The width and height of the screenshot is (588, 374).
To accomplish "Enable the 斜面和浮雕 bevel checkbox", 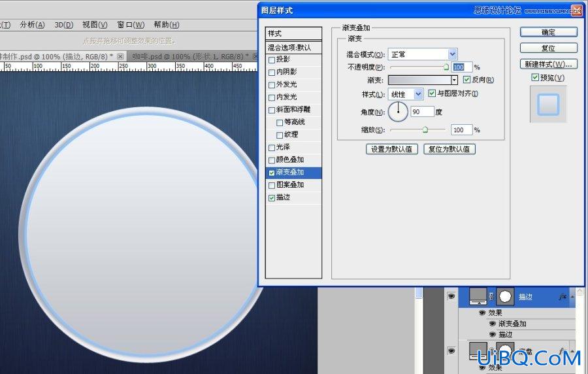I will tap(272, 110).
